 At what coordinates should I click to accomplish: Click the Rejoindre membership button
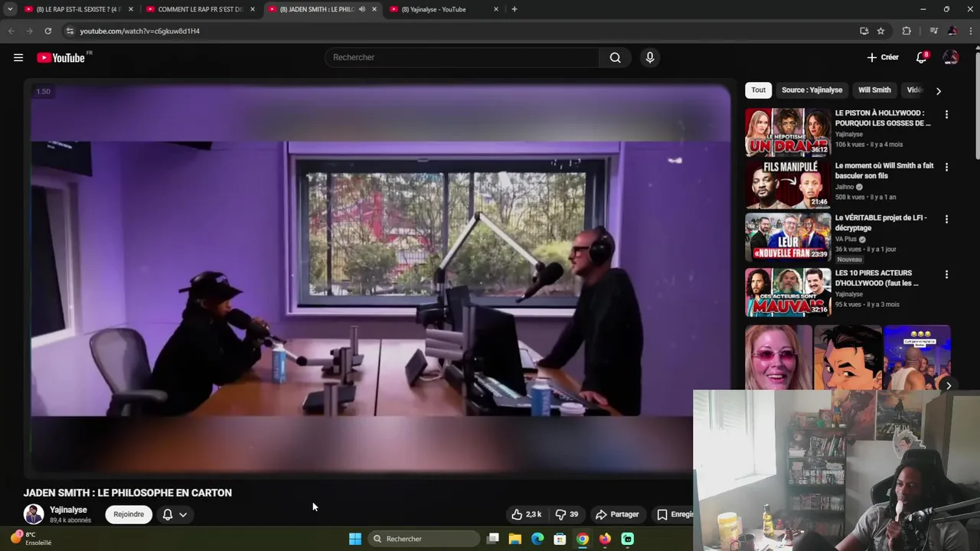129,514
